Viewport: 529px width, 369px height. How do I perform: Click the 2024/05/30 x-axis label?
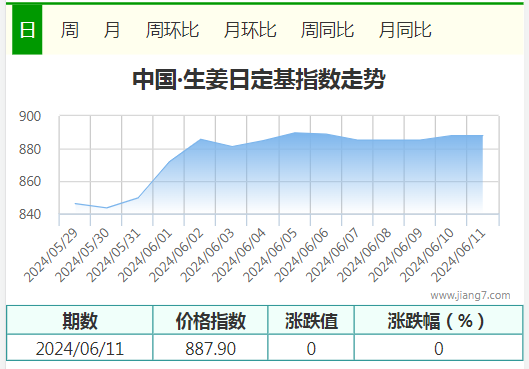click(83, 255)
